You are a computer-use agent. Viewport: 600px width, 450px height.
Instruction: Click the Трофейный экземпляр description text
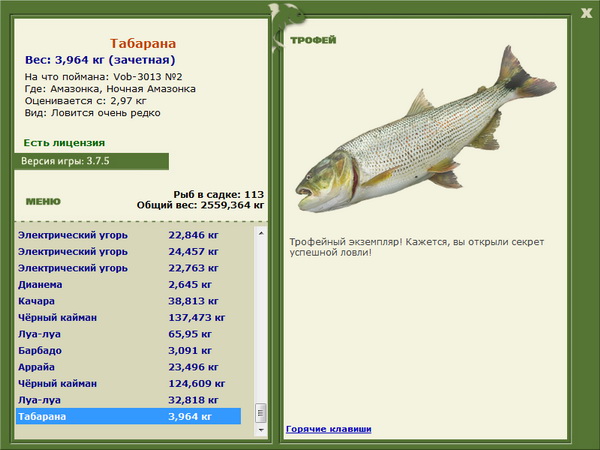417,247
